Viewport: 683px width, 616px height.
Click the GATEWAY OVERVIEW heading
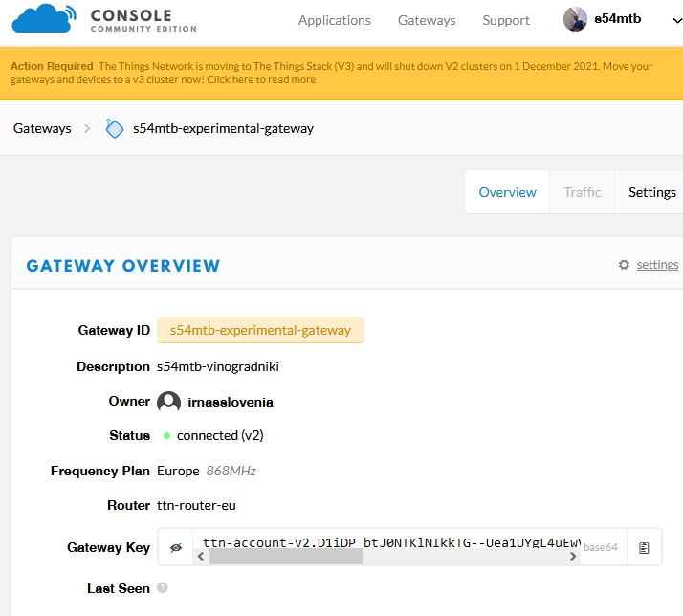[x=123, y=266]
